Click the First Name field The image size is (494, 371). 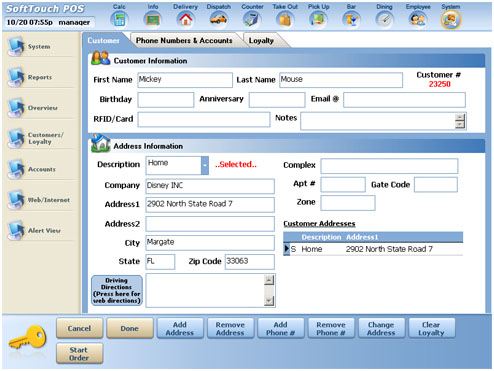(x=185, y=80)
